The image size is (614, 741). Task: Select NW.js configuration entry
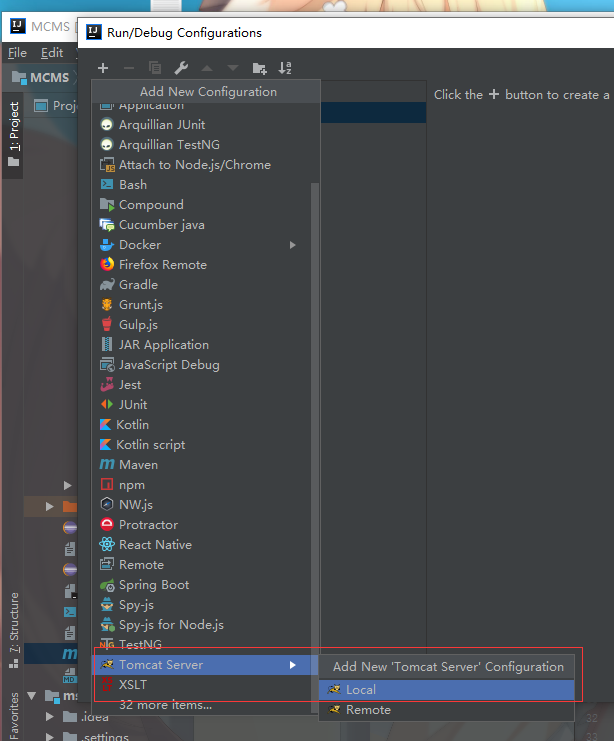click(202, 505)
